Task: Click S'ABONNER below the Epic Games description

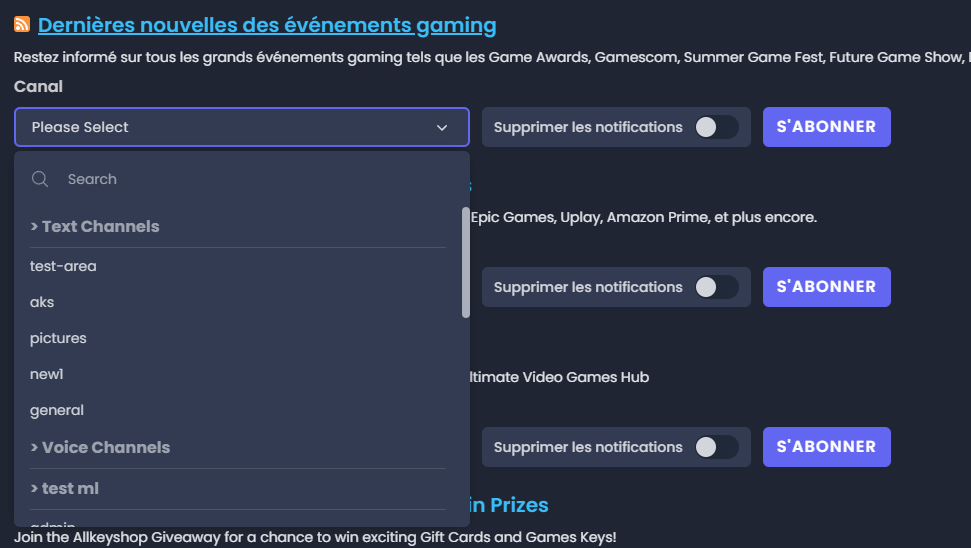Action: (826, 287)
